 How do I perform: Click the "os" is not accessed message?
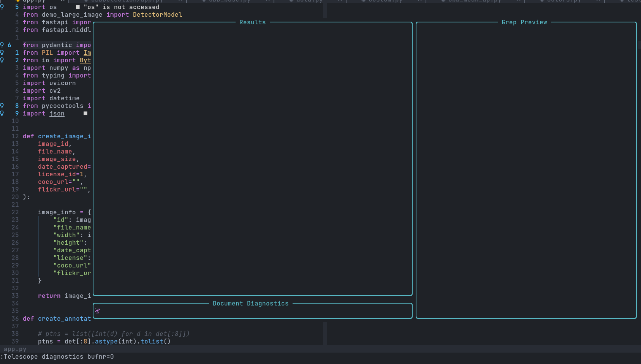coord(122,7)
